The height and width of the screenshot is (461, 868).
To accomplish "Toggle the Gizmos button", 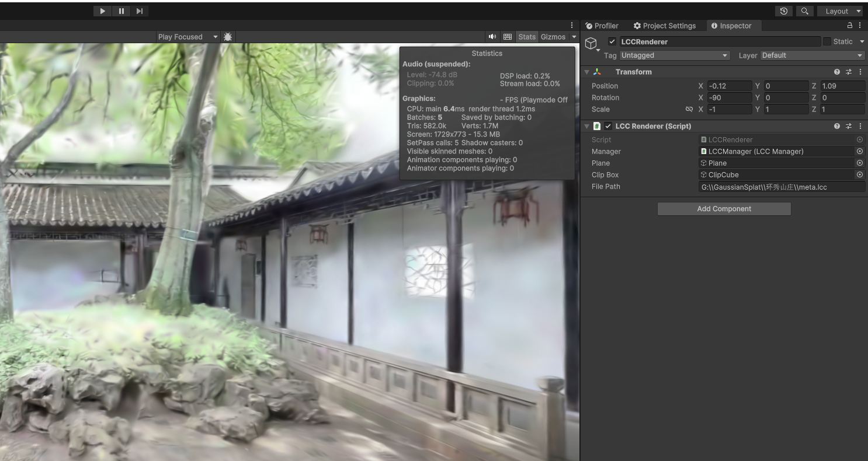I will click(x=553, y=37).
